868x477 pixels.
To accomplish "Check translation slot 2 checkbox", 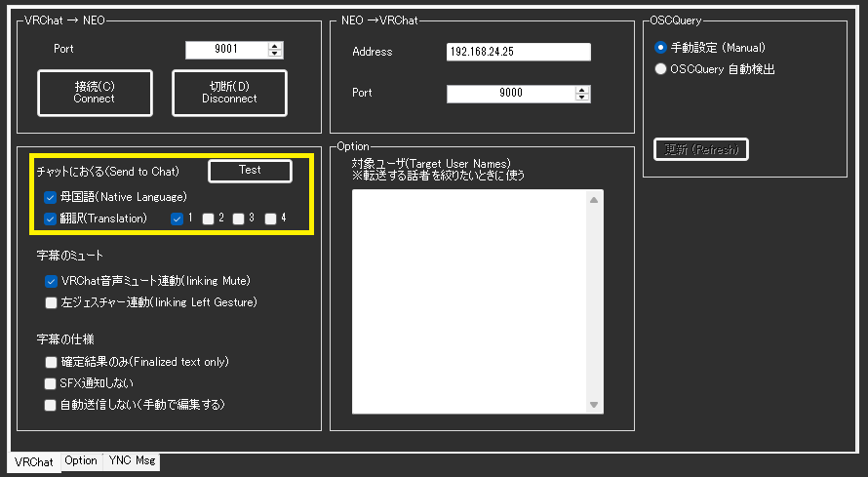I will tap(208, 219).
